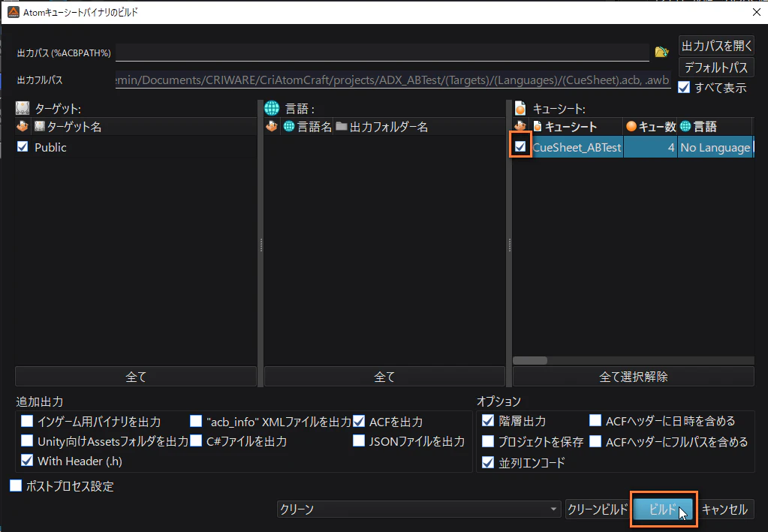
Task: Click the デフォルトパス button
Action: [x=716, y=67]
